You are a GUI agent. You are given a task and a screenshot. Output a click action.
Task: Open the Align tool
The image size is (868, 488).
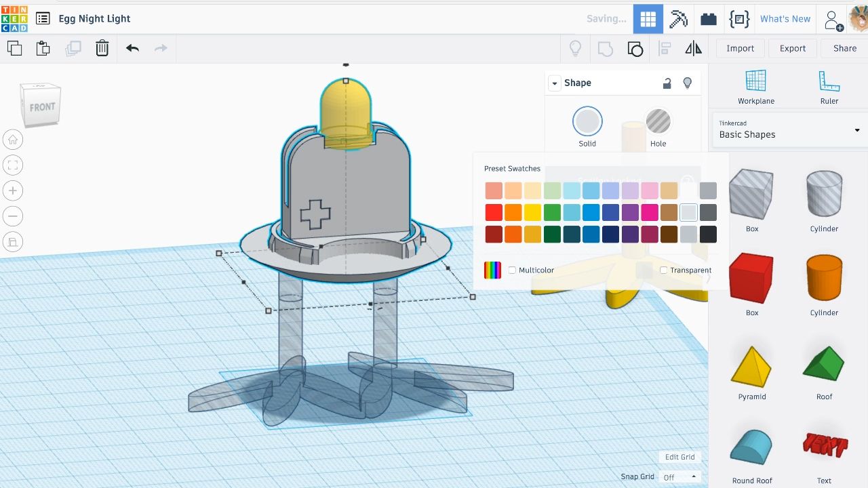point(665,48)
